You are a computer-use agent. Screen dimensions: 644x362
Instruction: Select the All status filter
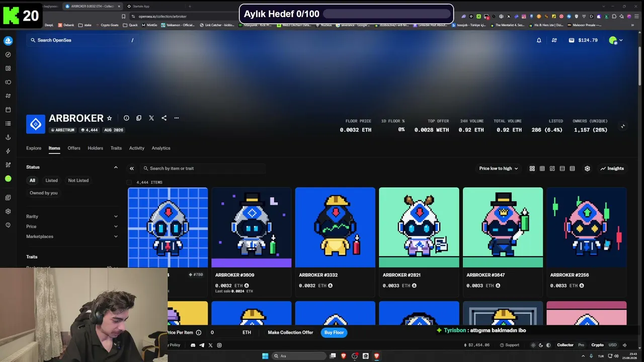click(32, 180)
